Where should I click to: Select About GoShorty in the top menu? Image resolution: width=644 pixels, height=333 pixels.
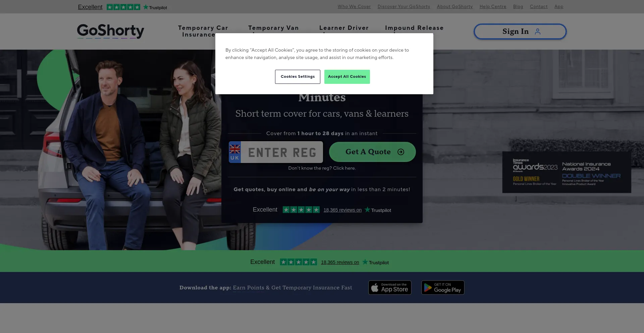[454, 6]
